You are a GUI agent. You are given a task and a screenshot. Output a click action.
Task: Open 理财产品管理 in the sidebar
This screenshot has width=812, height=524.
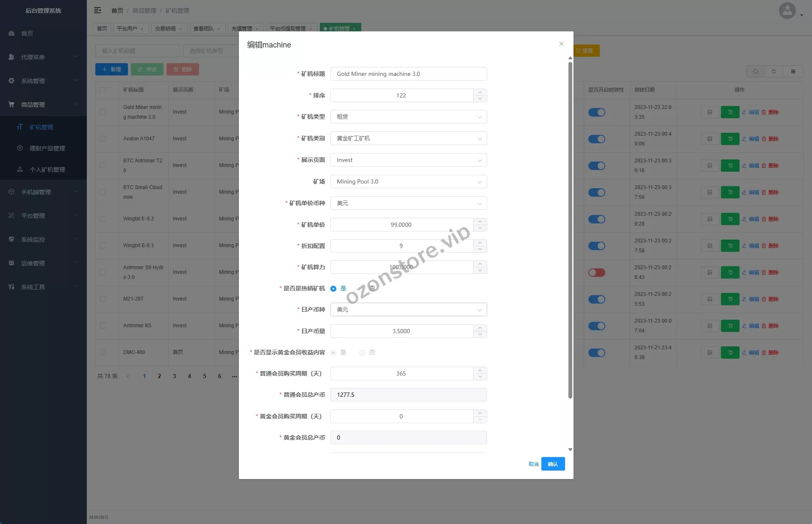[47, 148]
